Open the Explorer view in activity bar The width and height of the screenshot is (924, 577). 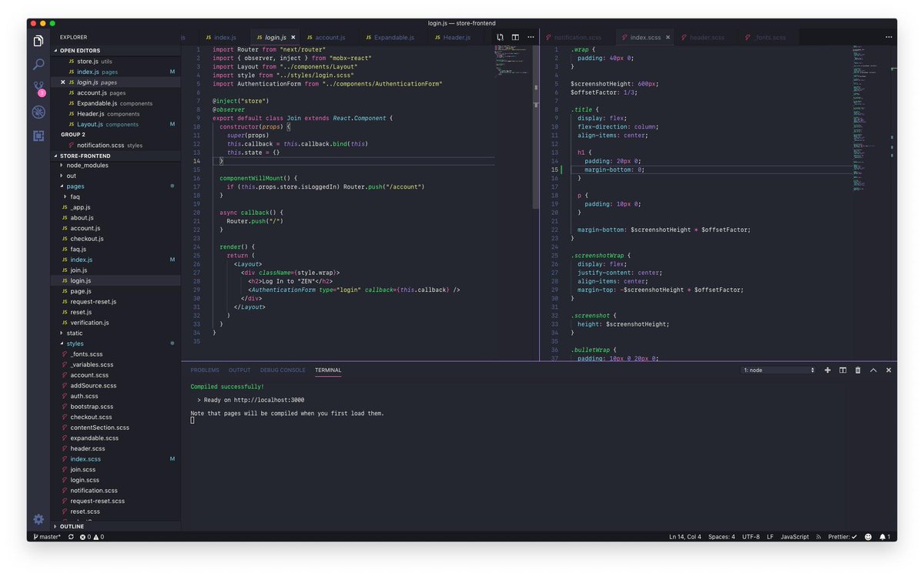(x=38, y=41)
